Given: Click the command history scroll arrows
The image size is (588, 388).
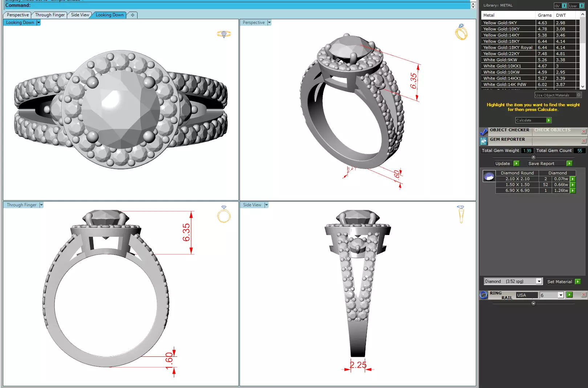Looking at the screenshot, I should tap(473, 5).
